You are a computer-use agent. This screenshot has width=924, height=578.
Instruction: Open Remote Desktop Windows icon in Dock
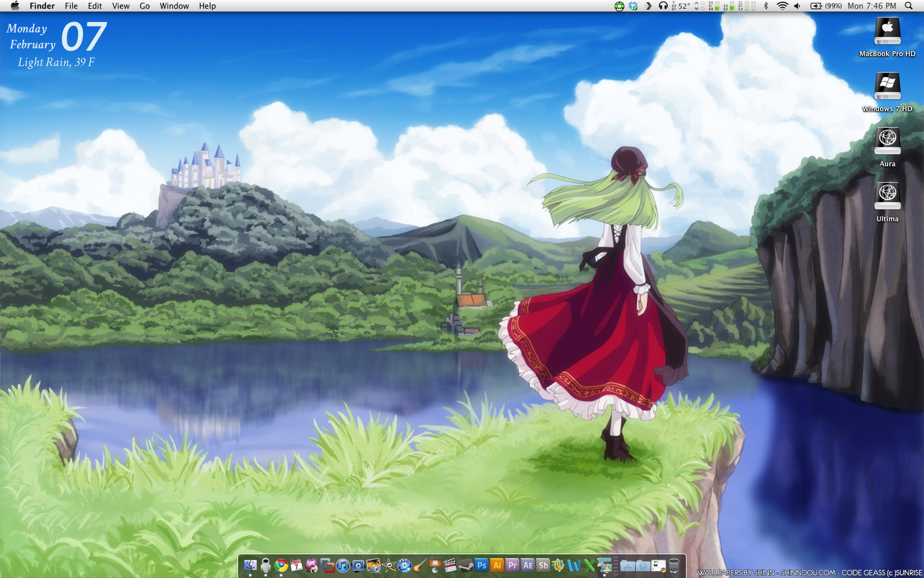point(605,565)
